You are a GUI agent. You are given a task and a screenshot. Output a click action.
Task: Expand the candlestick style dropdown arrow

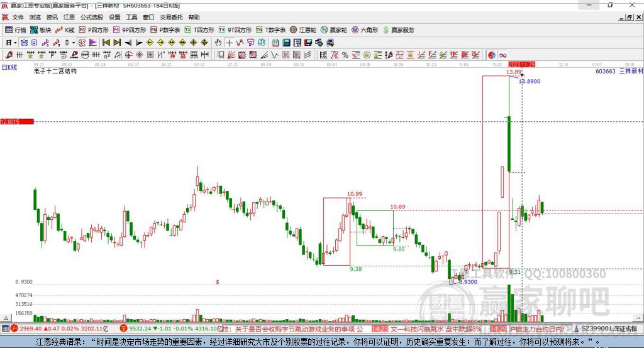pos(74,43)
